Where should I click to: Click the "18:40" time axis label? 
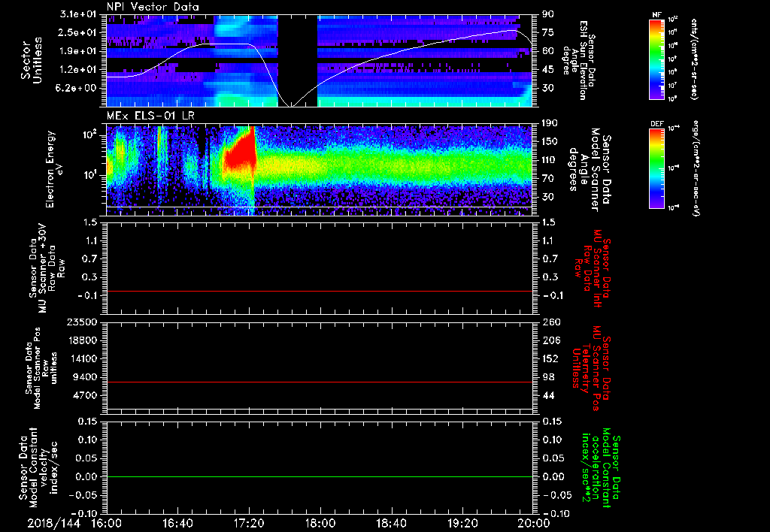click(x=391, y=523)
